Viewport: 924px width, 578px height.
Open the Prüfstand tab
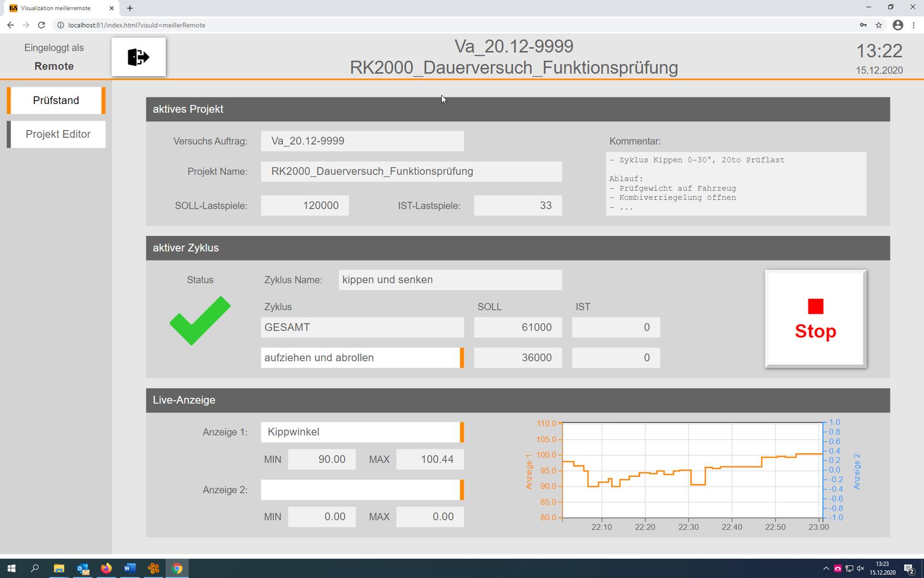[56, 101]
